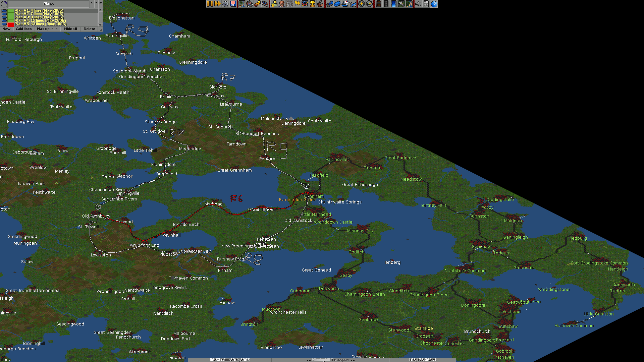
Task: Click the Make public button
Action: (47, 29)
